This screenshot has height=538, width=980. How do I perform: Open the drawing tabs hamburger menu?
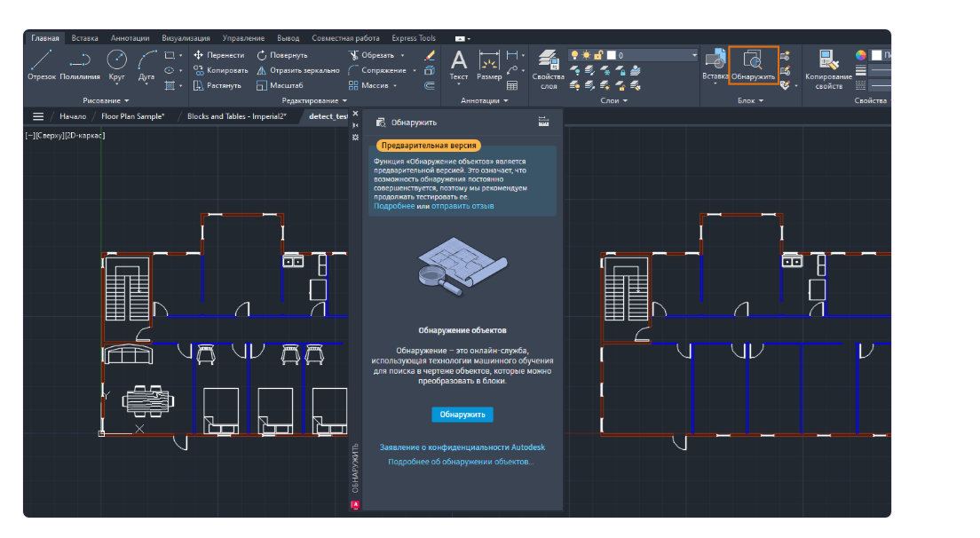click(x=38, y=116)
